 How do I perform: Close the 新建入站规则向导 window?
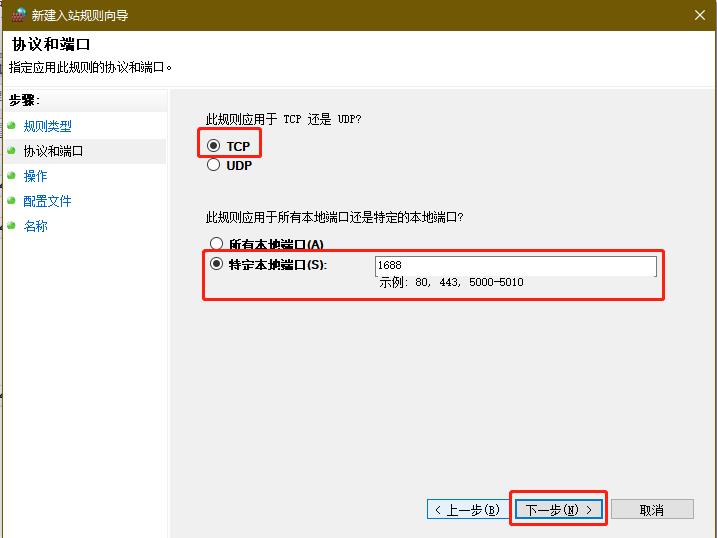point(698,15)
